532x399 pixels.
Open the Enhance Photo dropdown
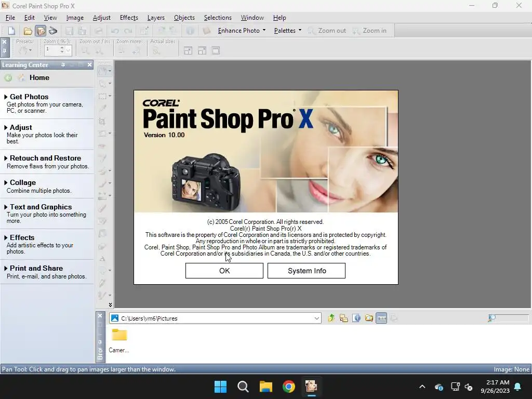click(x=242, y=31)
